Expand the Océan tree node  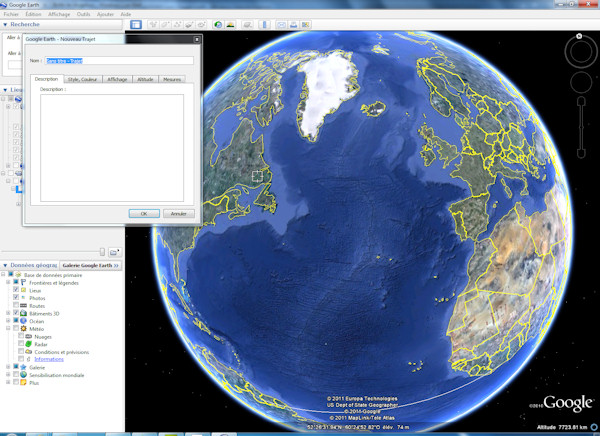point(8,320)
